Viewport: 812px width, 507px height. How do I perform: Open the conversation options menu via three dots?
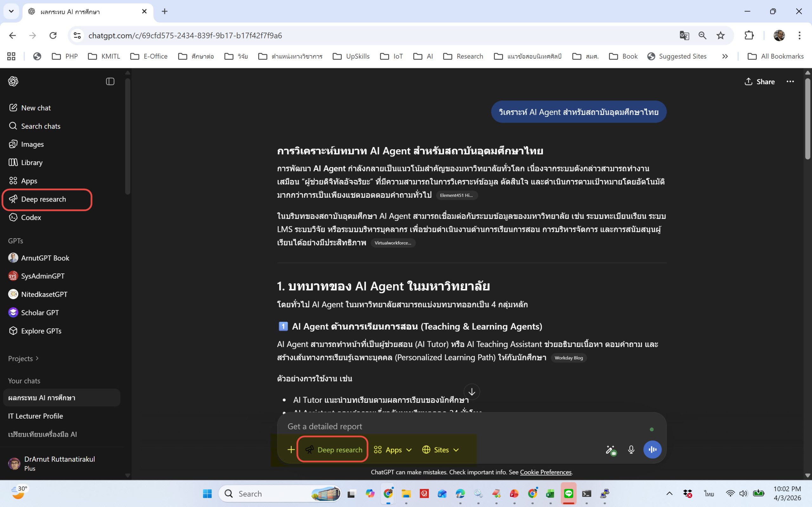[x=790, y=81]
